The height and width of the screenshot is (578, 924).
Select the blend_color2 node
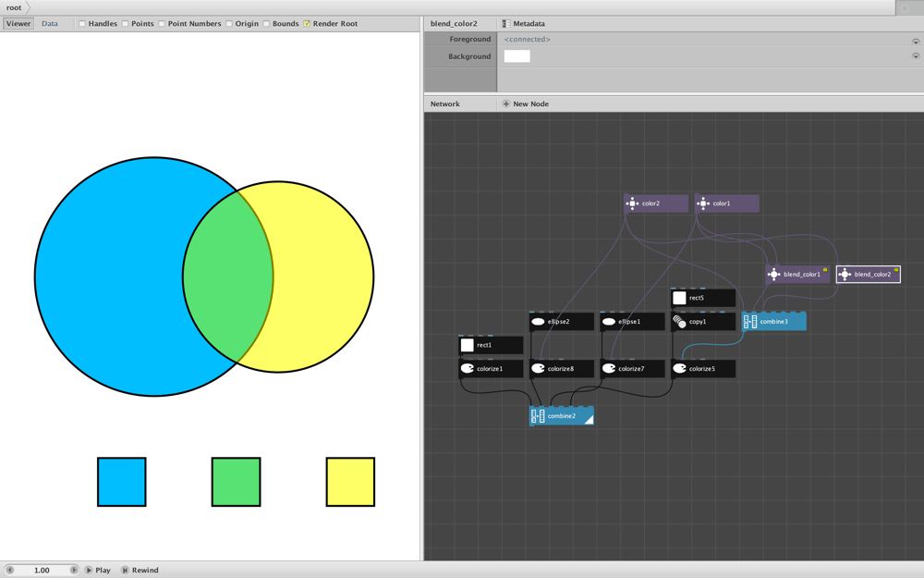pyautogui.click(x=868, y=275)
